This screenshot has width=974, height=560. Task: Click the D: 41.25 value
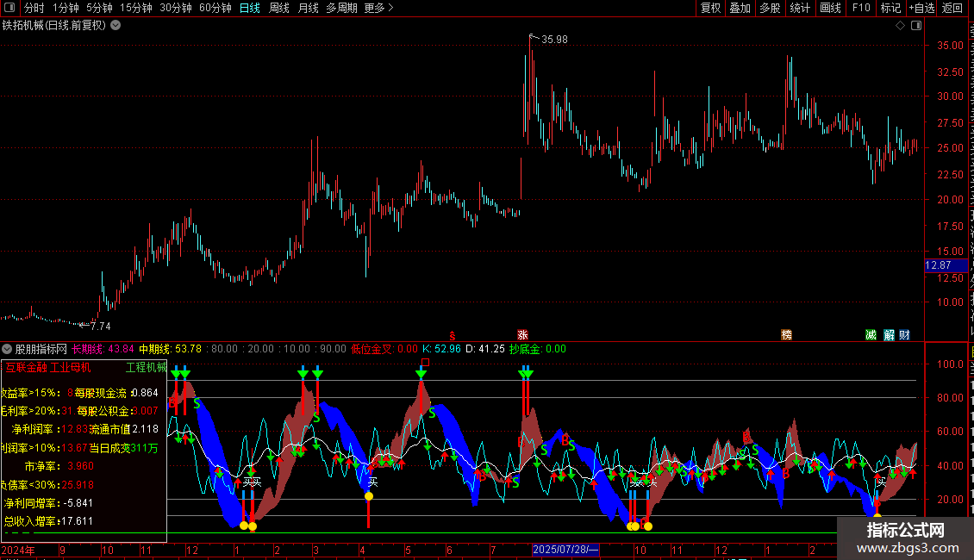click(x=485, y=349)
